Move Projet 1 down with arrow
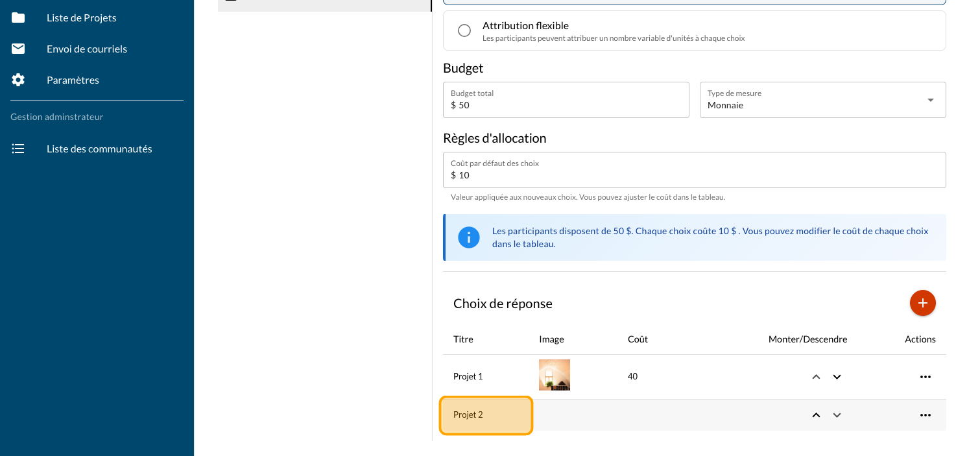This screenshot has width=980, height=456. coord(837,377)
